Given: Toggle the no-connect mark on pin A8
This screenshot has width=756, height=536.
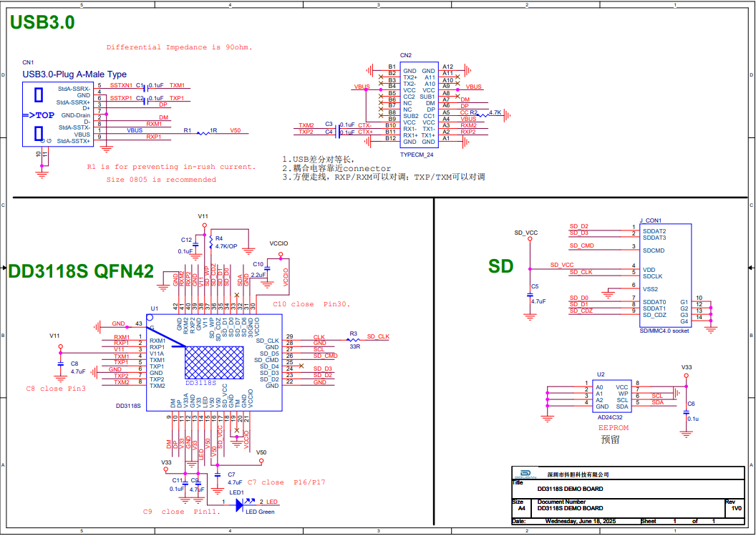Looking at the screenshot, I should coord(457,95).
